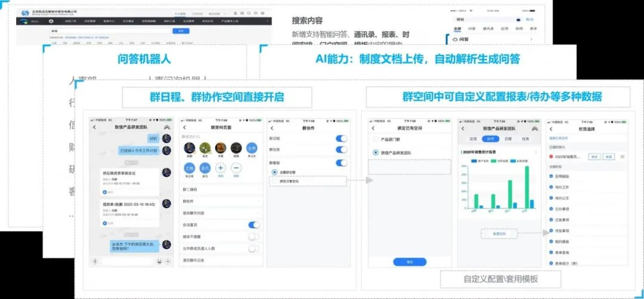Click the minus icon to remove group member
Viewport: 644px width, 299px height.
(236, 169)
